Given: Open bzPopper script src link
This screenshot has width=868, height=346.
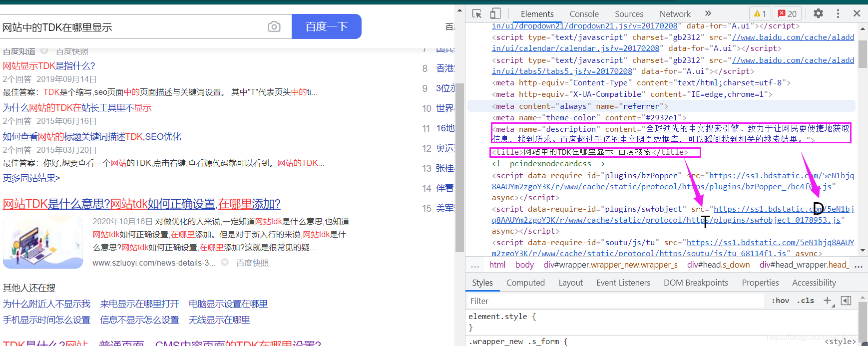Looking at the screenshot, I should click(x=673, y=181).
